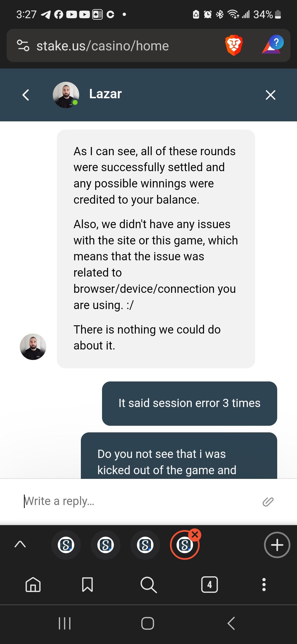Attach a file with paperclip icon
This screenshot has height=644, width=297.
[268, 502]
